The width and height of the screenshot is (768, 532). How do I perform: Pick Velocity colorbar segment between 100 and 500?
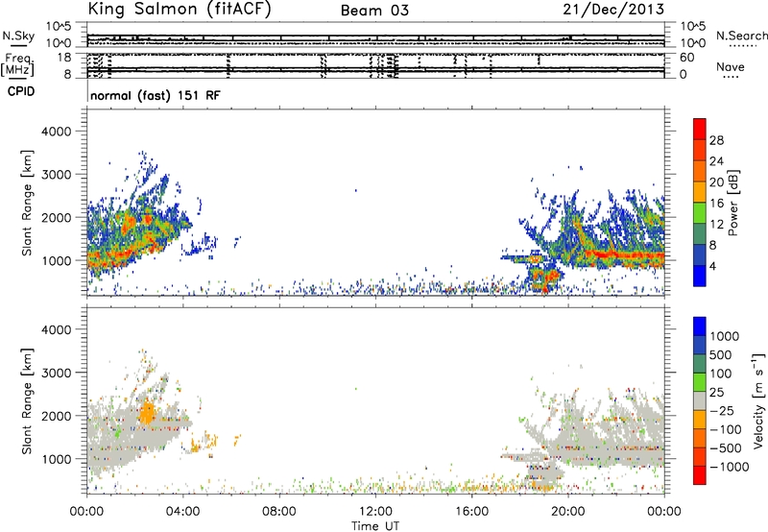[700, 364]
